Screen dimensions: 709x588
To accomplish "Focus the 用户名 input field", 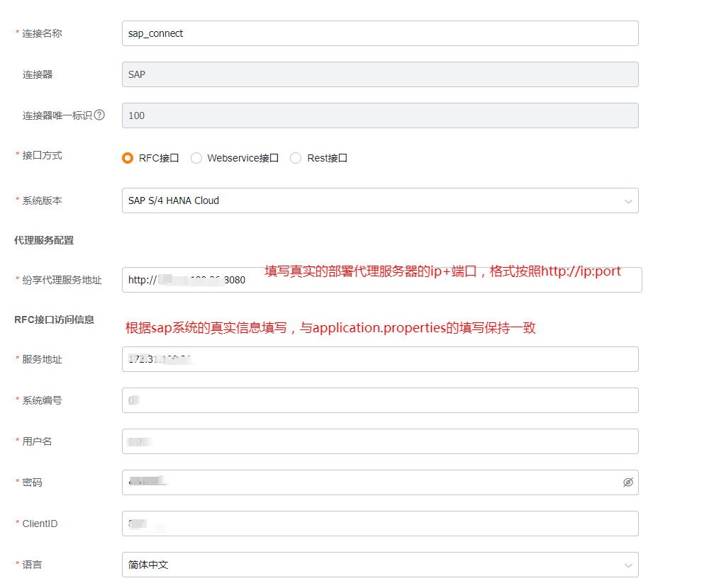I will 380,441.
